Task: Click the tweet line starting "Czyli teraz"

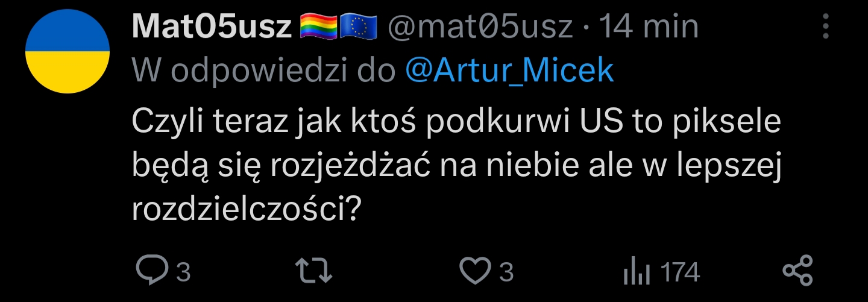Action: coord(456,122)
